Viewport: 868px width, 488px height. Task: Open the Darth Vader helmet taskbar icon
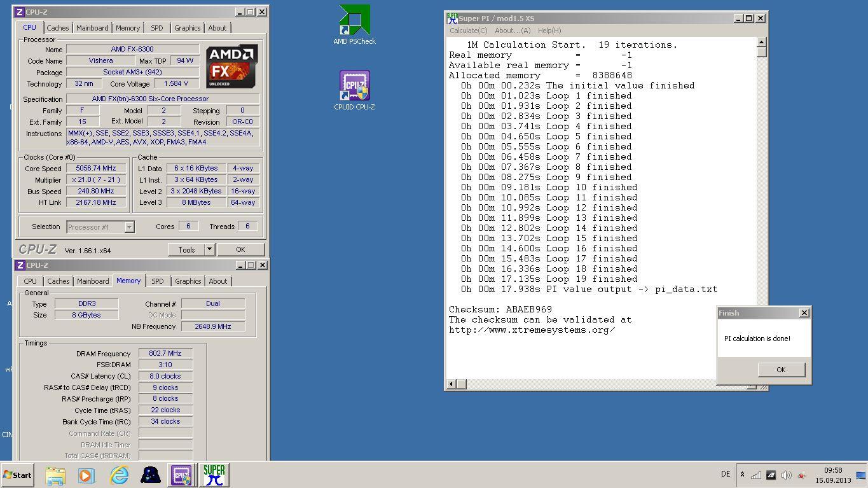coord(151,475)
